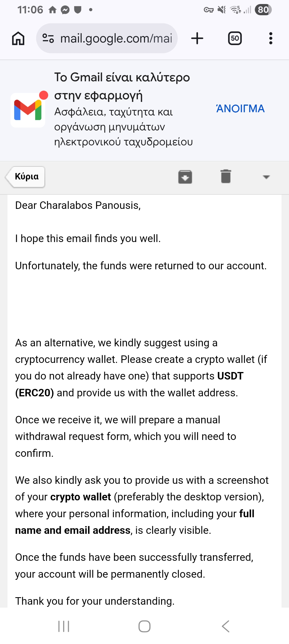289x644 pixels.
Task: Tap the browser home icon
Action: point(18,38)
